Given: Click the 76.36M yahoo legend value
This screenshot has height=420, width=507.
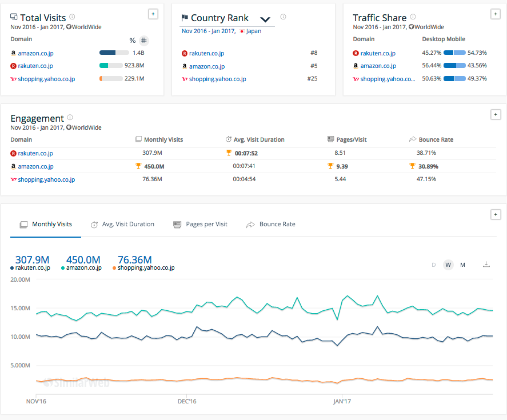Looking at the screenshot, I should click(x=134, y=259).
